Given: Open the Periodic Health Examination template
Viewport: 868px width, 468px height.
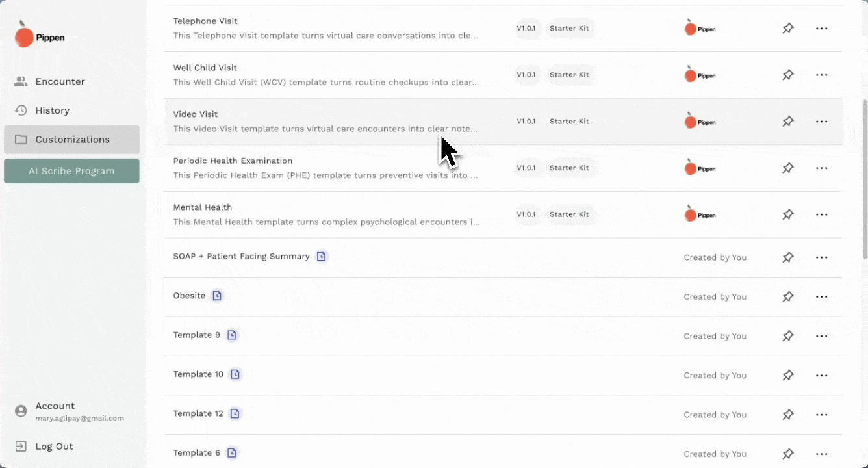Looking at the screenshot, I should (233, 161).
